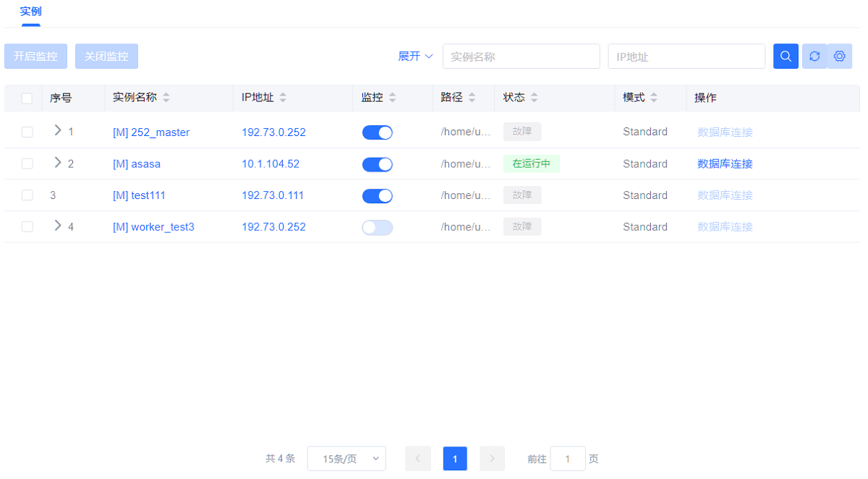Viewport: 868px width, 479px height.
Task: Sort by 模式 column sort icon
Action: [654, 98]
